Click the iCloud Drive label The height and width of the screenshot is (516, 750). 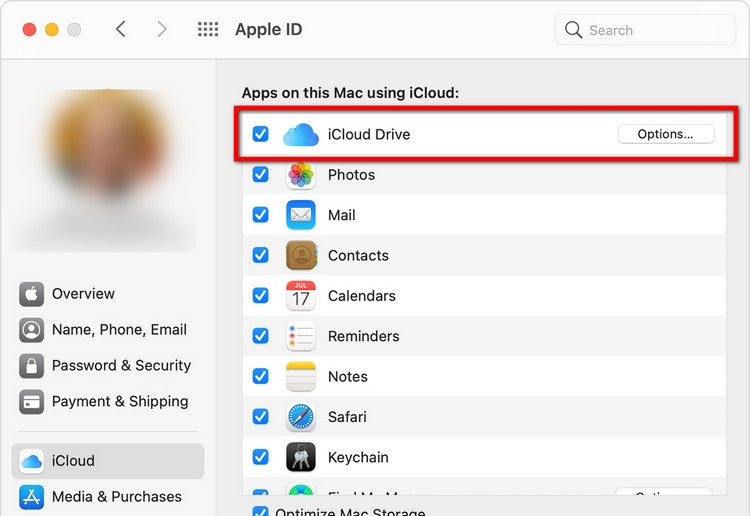pos(369,134)
